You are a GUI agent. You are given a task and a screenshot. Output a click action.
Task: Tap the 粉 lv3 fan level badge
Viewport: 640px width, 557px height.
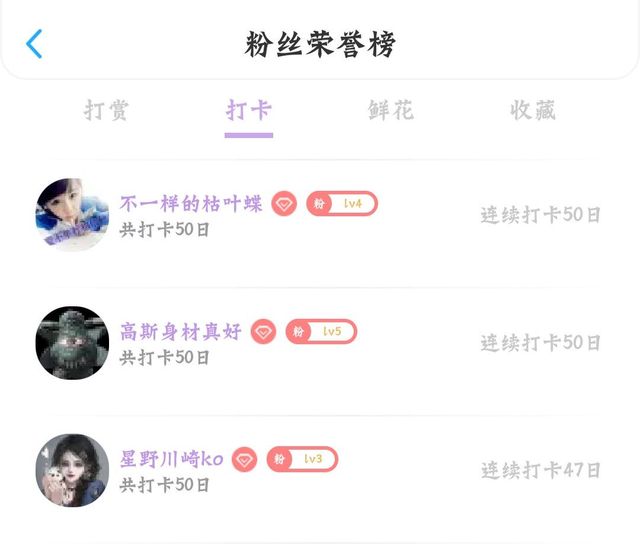[301, 459]
